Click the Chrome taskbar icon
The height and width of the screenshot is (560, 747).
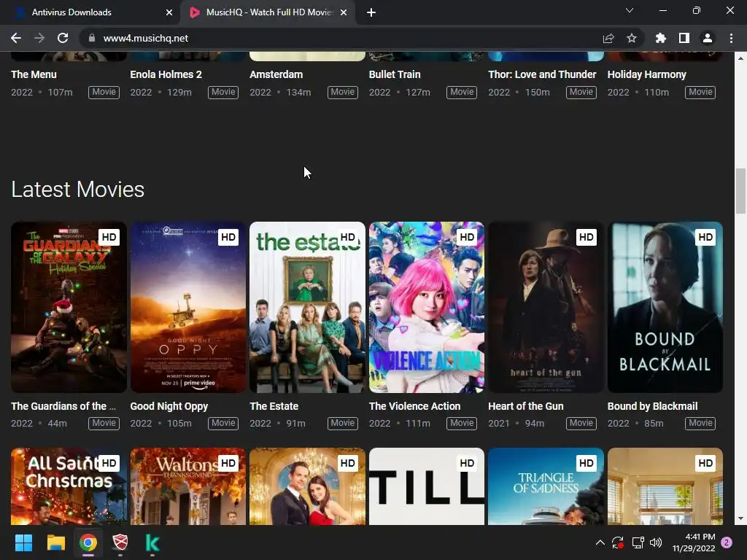coord(88,542)
